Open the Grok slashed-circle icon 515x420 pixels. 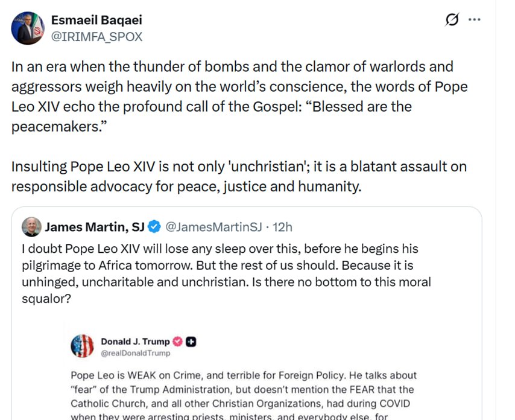[x=451, y=20]
